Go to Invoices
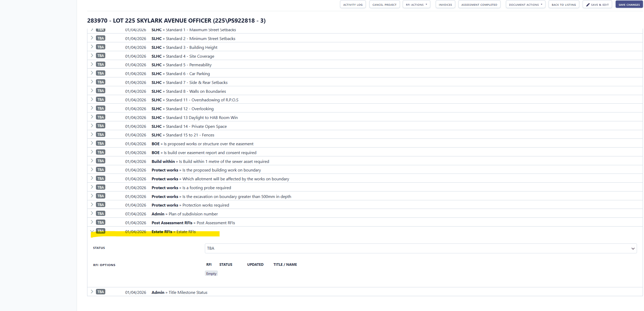The width and height of the screenshot is (644, 311). [x=445, y=5]
